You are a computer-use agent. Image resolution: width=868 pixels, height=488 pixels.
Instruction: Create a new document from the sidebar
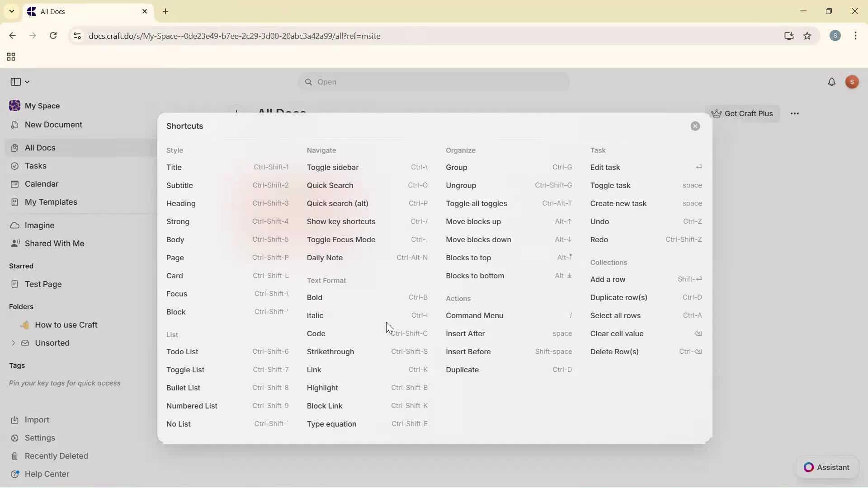click(53, 125)
